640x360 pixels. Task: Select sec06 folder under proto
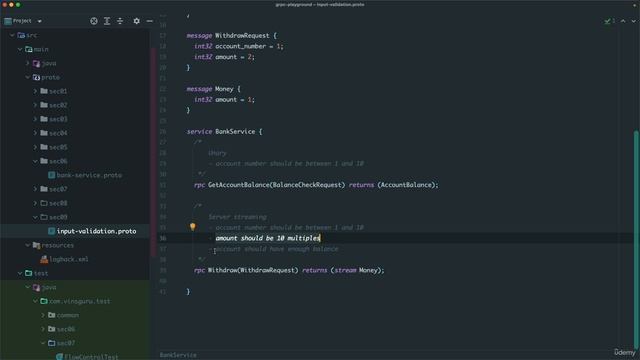[x=58, y=161]
